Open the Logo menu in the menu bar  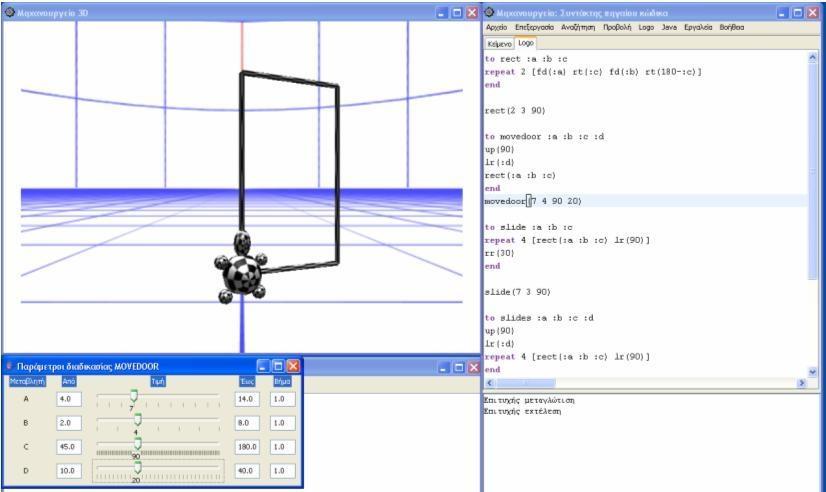click(x=646, y=27)
